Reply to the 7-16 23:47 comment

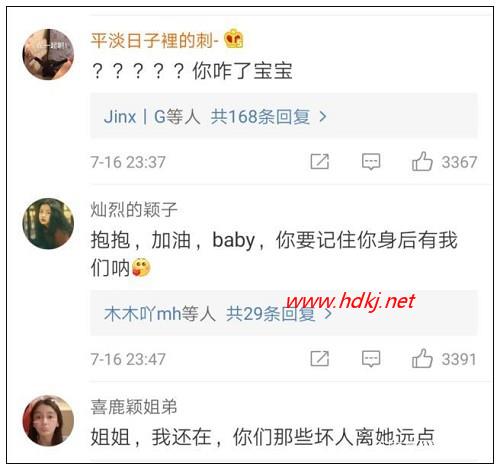[x=371, y=359]
